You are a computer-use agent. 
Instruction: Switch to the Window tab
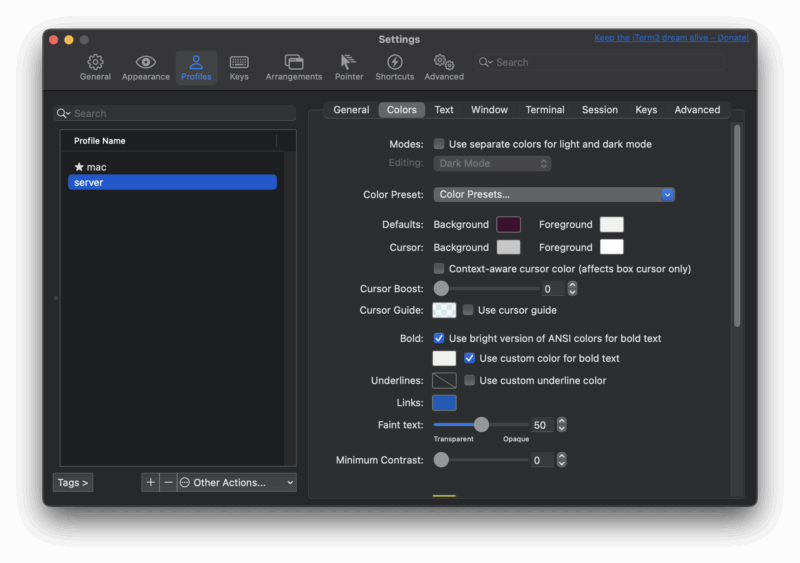489,110
